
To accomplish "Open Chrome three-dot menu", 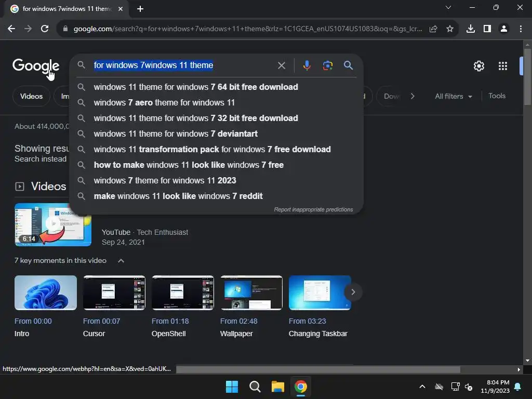I will click(x=521, y=29).
